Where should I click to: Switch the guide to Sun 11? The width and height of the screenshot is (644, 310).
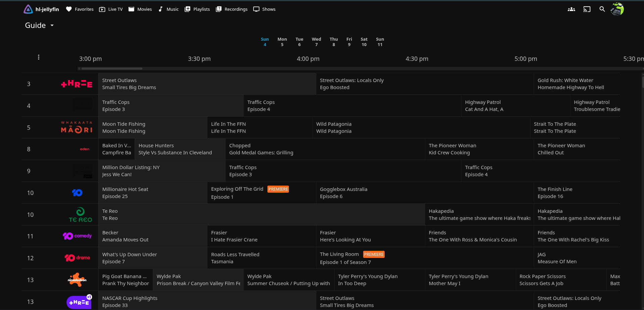pos(380,42)
